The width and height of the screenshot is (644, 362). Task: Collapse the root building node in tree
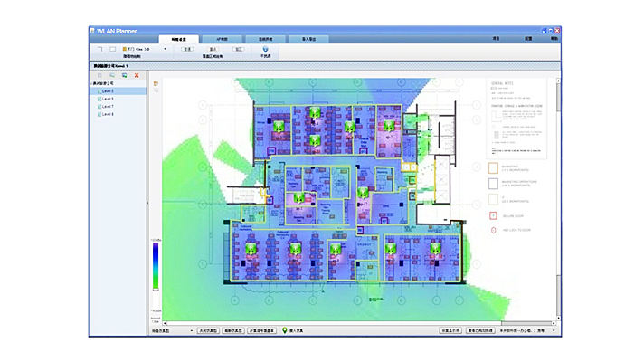[91, 83]
